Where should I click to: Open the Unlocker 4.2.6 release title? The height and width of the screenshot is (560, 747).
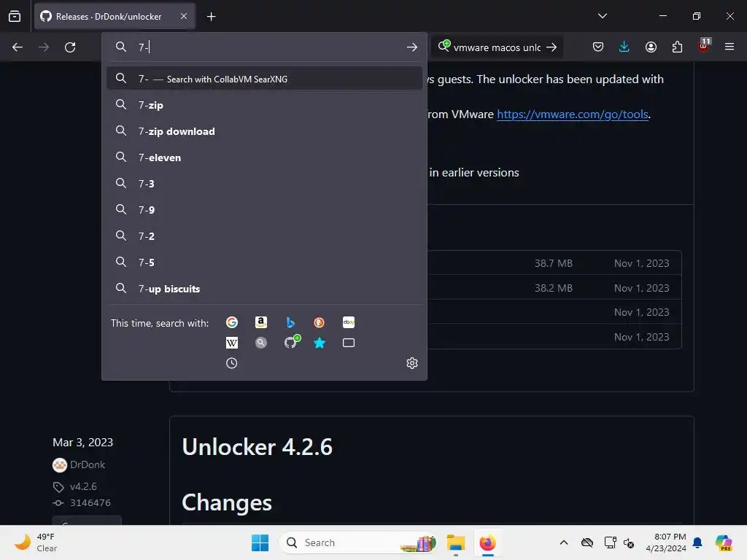258,447
